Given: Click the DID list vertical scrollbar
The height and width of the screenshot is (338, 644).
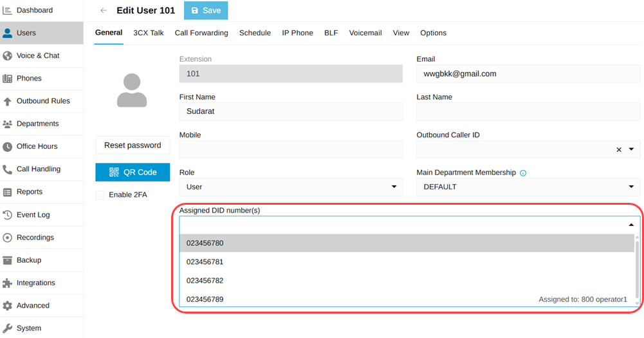Looking at the screenshot, I should click(637, 270).
